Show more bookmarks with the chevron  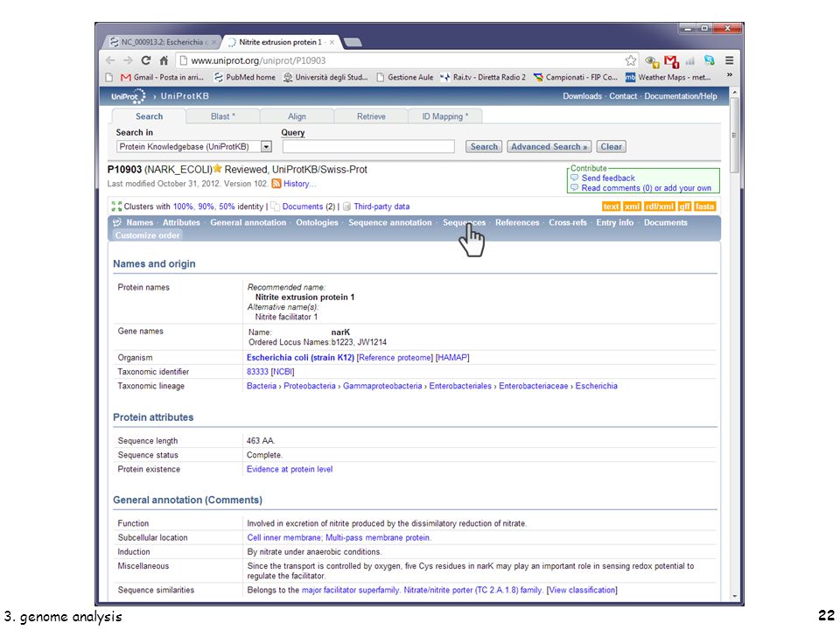(729, 75)
